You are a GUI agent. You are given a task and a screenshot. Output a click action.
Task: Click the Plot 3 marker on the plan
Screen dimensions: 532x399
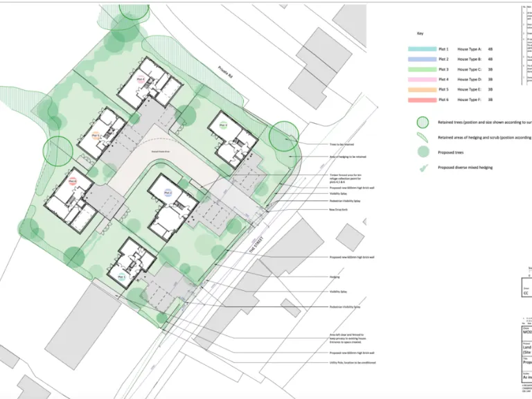click(223, 125)
